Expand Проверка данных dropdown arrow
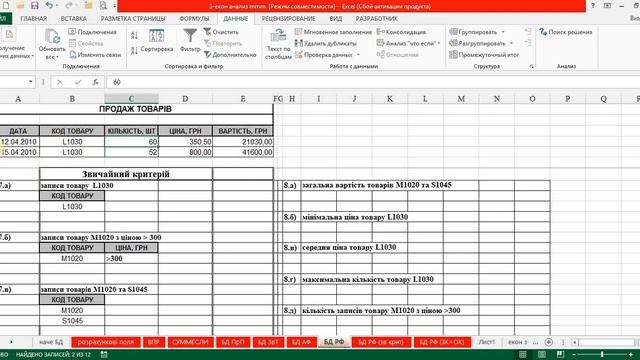Viewport: 640px width, 360px height. pos(358,55)
